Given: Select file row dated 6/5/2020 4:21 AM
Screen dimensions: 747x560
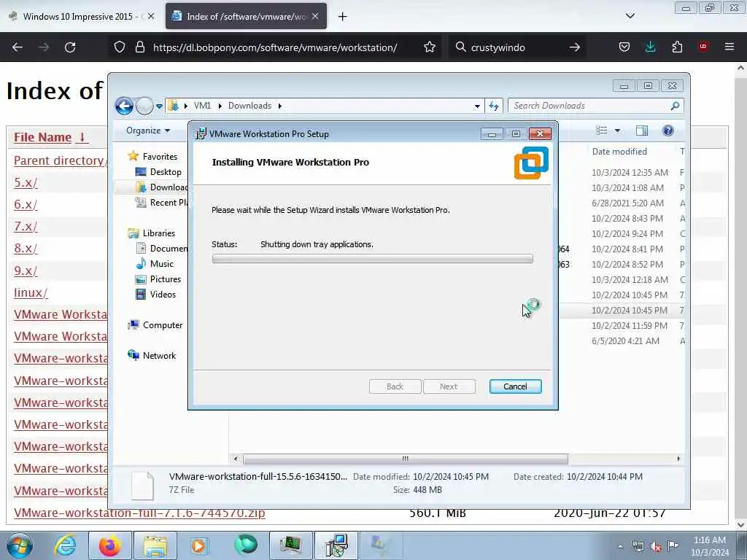Looking at the screenshot, I should pyautogui.click(x=625, y=341).
